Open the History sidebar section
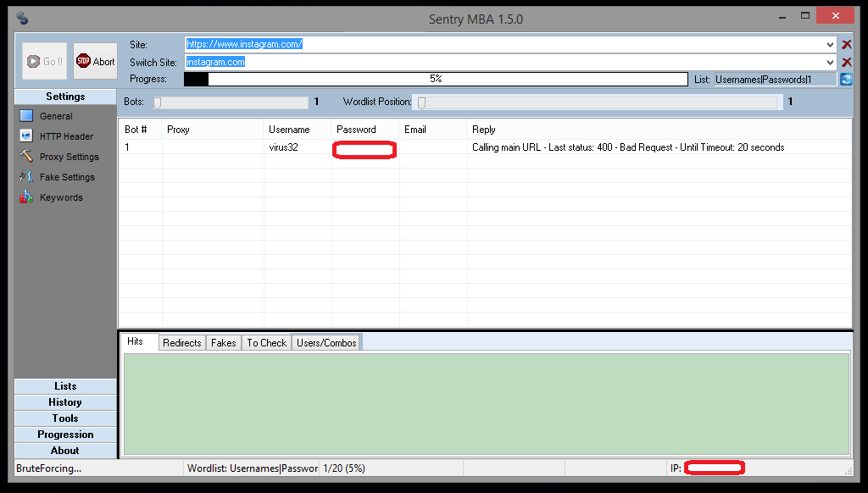Viewport: 868px width, 493px height. [x=65, y=402]
